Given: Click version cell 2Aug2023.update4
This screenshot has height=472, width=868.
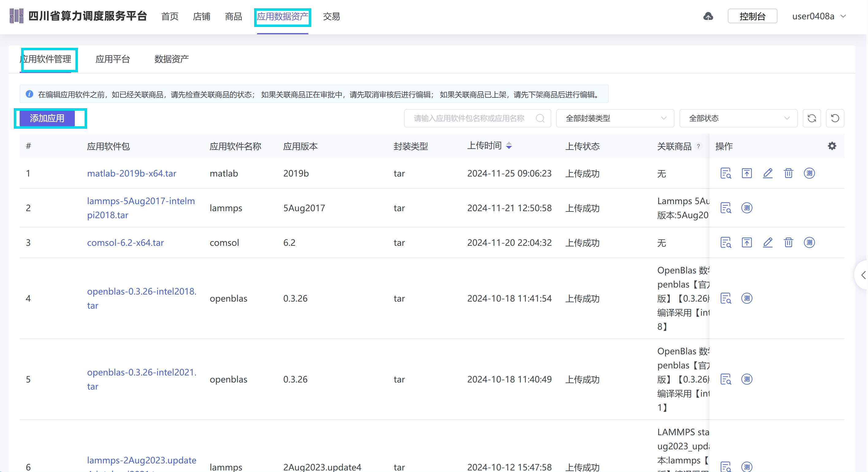Looking at the screenshot, I should tap(322, 467).
